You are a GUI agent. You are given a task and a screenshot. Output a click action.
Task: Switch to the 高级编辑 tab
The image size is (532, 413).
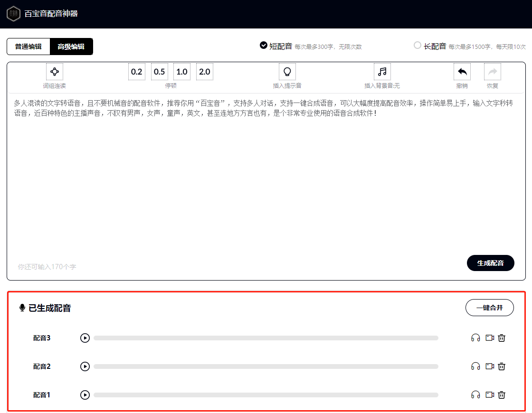(x=71, y=47)
